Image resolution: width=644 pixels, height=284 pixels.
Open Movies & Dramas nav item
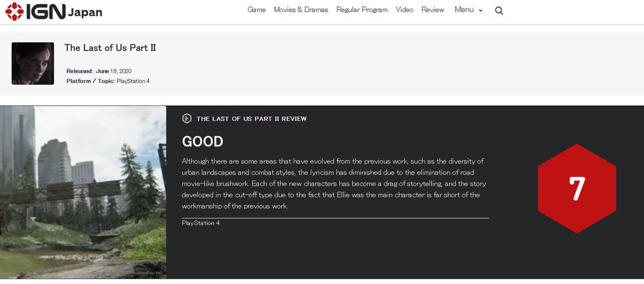tap(301, 10)
